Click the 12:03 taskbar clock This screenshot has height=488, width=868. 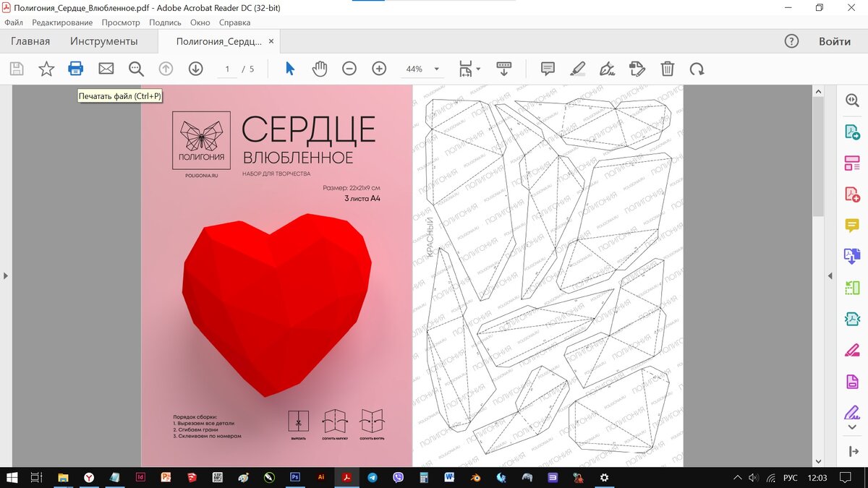[x=817, y=478]
